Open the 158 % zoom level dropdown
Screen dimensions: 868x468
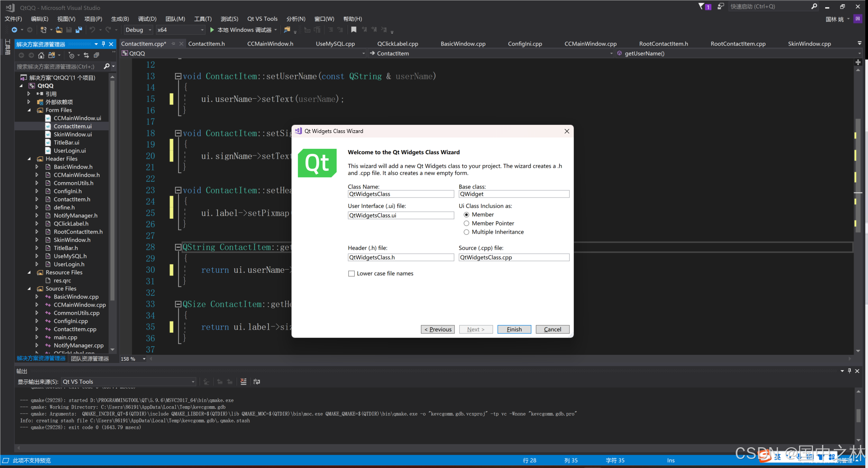133,359
